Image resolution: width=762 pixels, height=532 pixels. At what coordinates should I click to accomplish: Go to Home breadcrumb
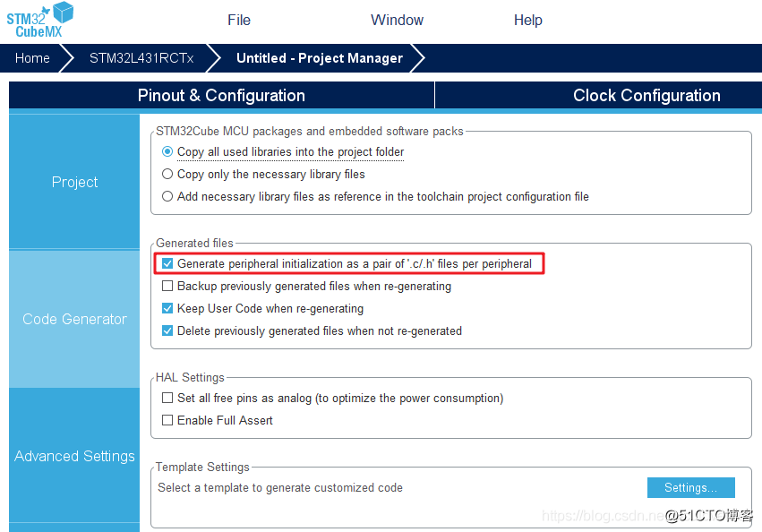pos(32,58)
